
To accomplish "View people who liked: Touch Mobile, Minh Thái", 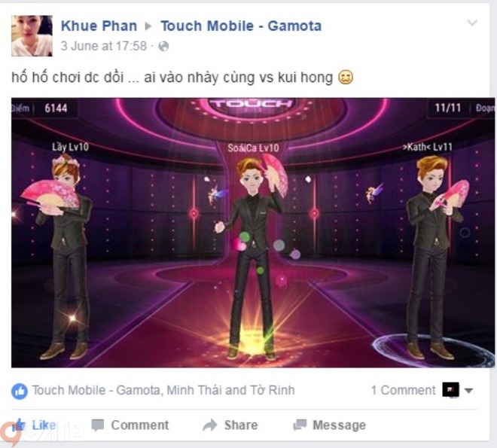I will point(163,390).
